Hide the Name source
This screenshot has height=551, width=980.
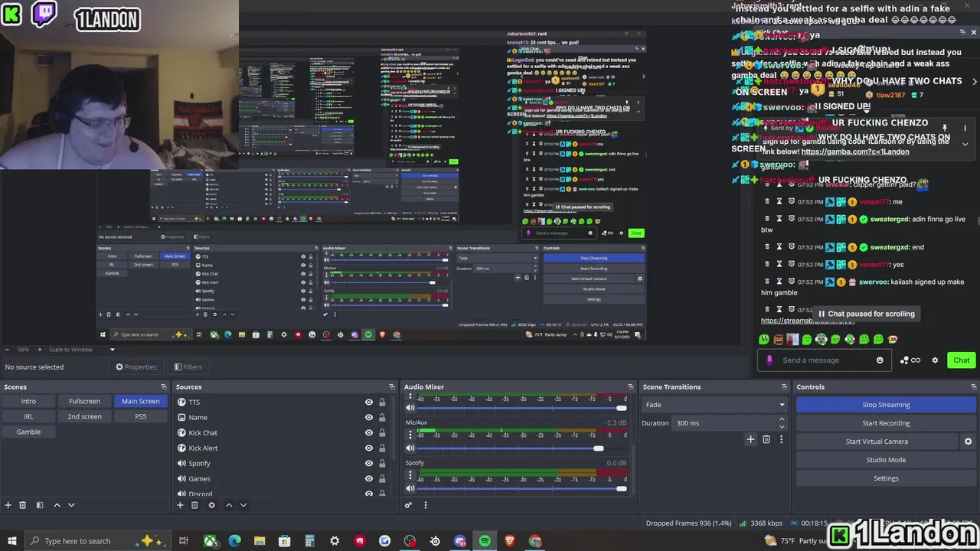(x=369, y=418)
